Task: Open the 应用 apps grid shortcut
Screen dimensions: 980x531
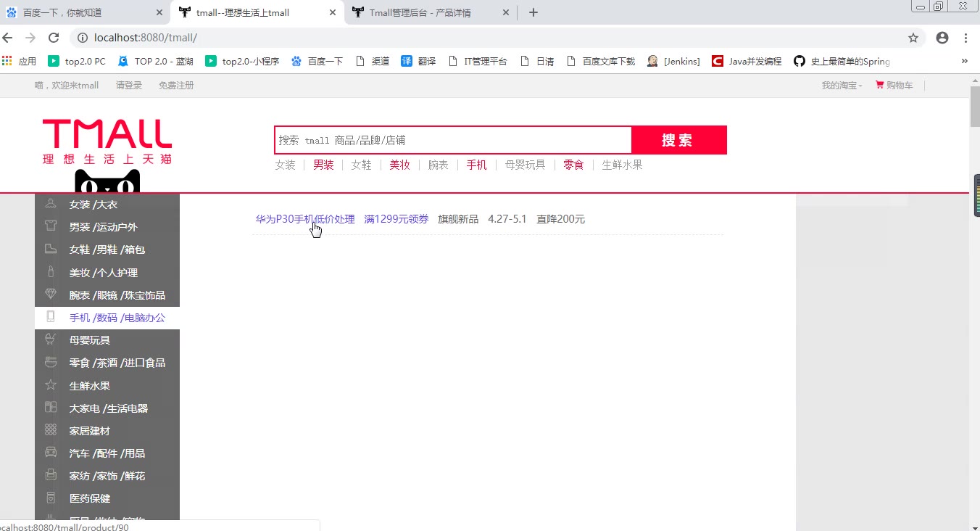Action: coord(20,62)
